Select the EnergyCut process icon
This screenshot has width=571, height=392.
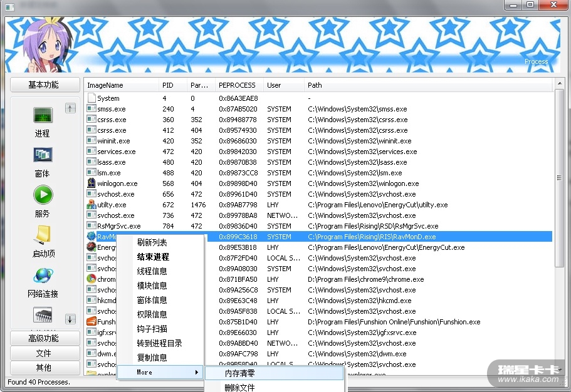pos(92,247)
